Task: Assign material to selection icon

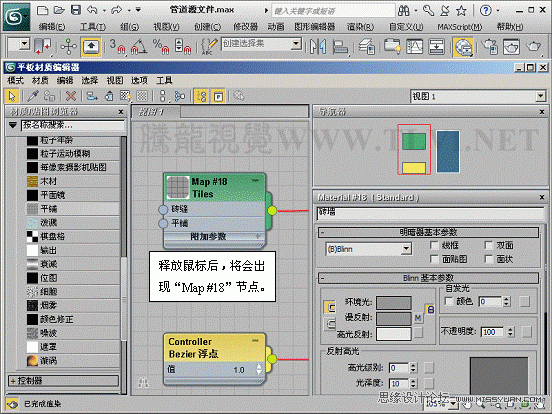Action: [50, 96]
